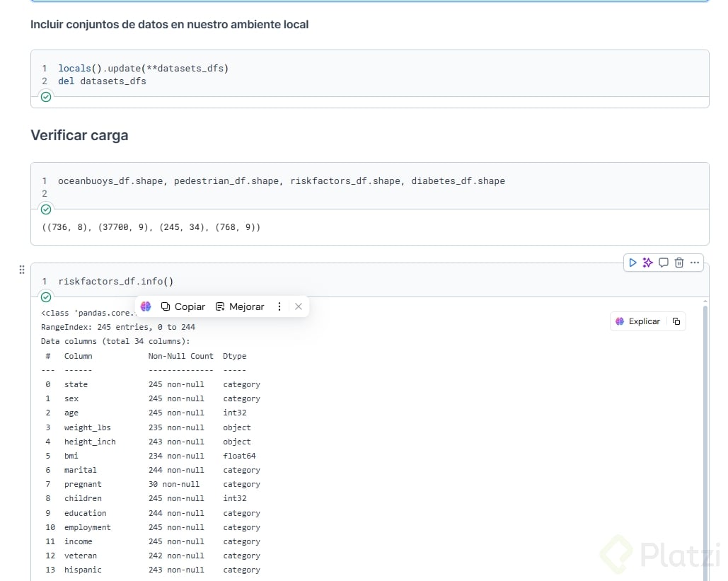Close the floating selection toolbar
Image resolution: width=728 pixels, height=581 pixels.
[299, 306]
